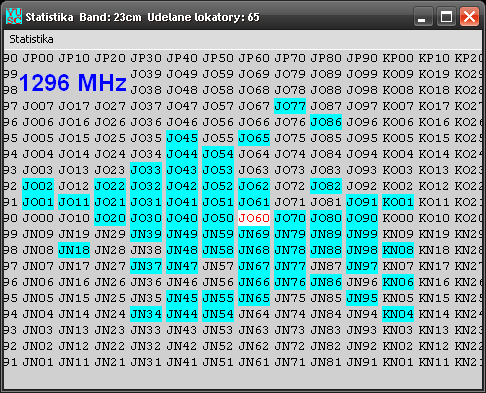Click the highlighted JO01 locator
Image resolution: width=486 pixels, height=393 pixels.
coord(38,202)
